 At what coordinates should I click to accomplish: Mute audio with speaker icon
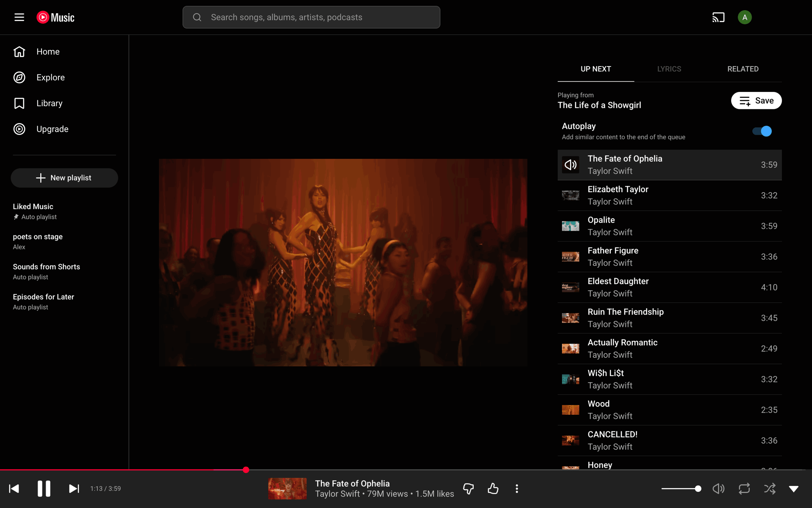719,489
